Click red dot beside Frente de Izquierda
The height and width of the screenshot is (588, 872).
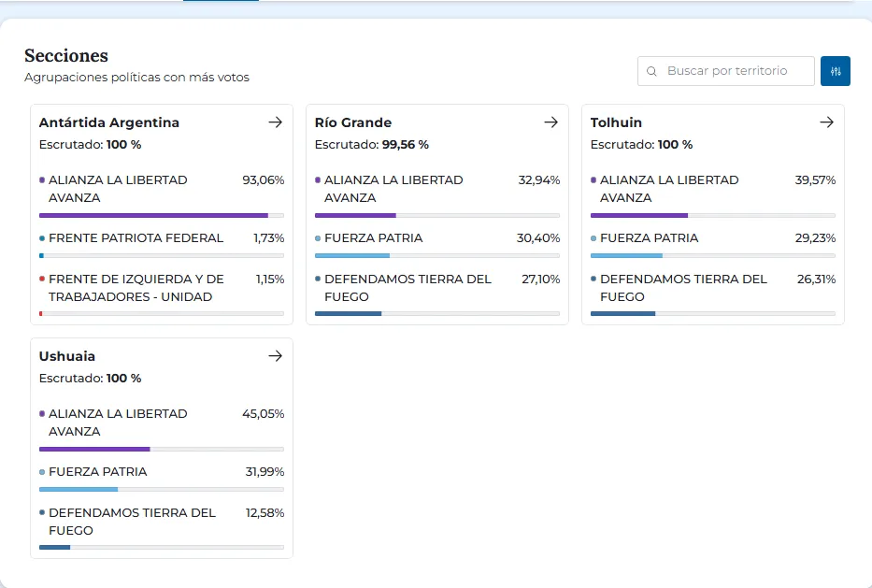[x=42, y=279]
